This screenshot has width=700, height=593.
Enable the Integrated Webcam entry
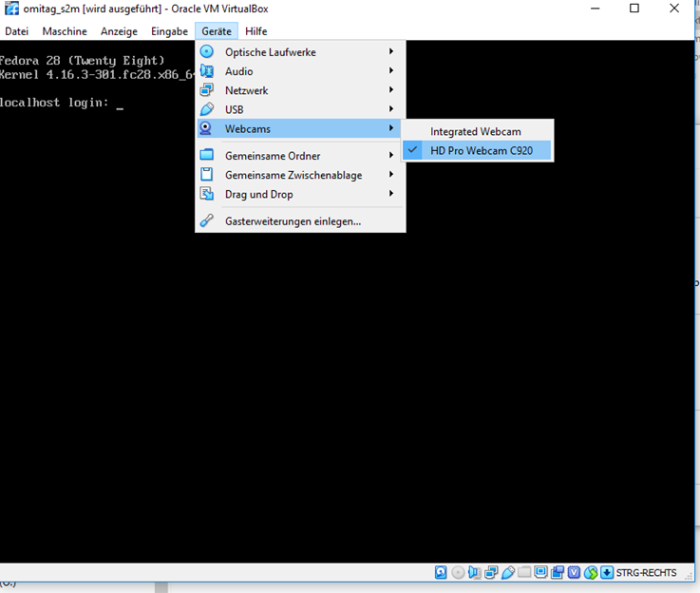click(475, 131)
